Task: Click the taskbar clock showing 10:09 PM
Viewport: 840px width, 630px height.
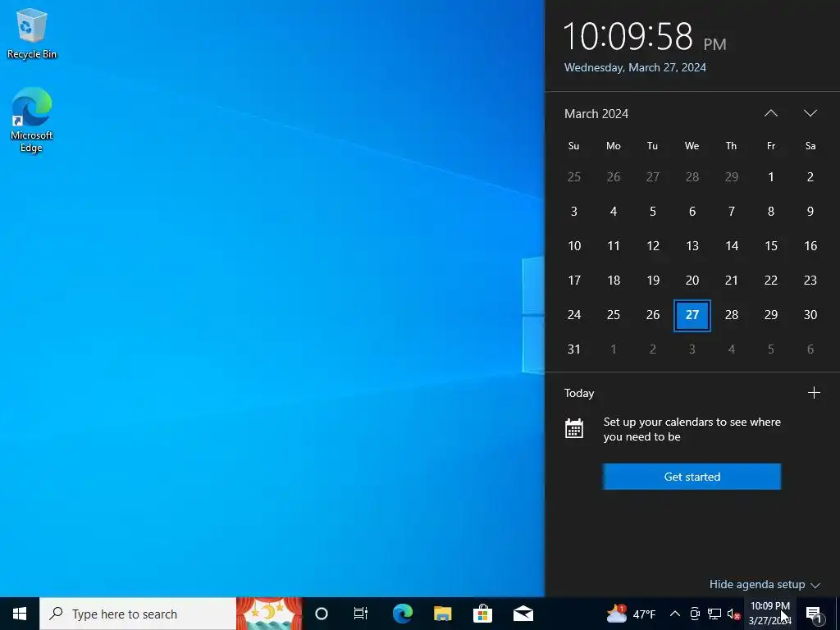Action: [769, 614]
